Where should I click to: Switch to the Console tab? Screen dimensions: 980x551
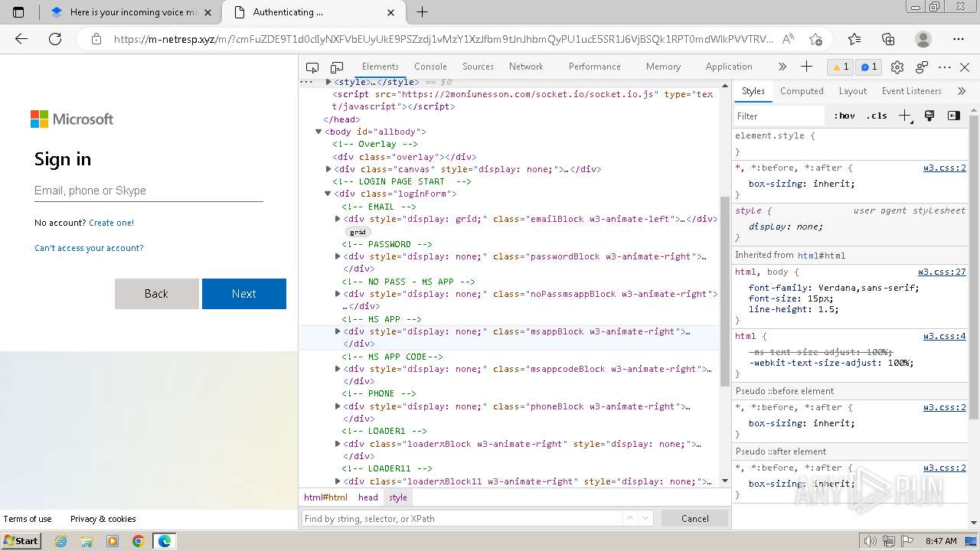[x=430, y=67]
